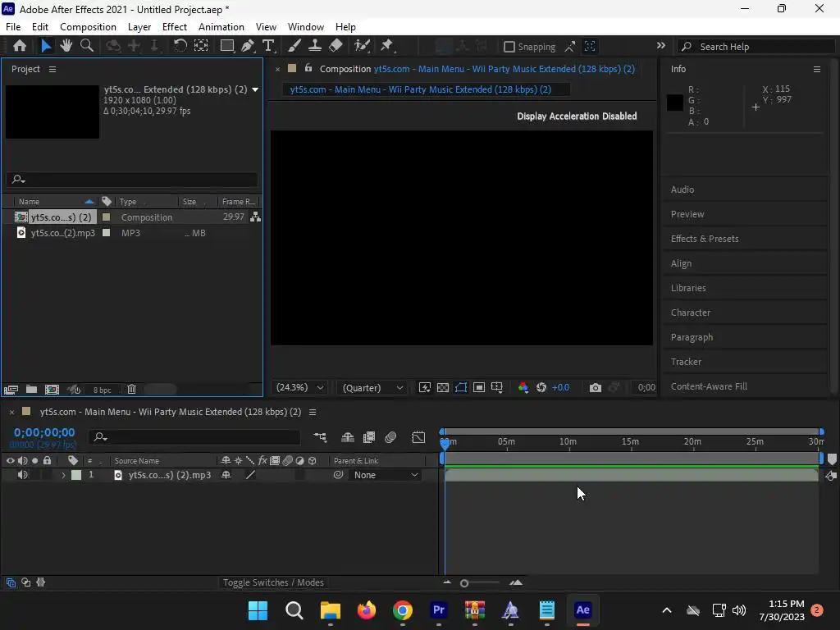The height and width of the screenshot is (630, 840).
Task: Open the Window menu
Action: pyautogui.click(x=306, y=27)
